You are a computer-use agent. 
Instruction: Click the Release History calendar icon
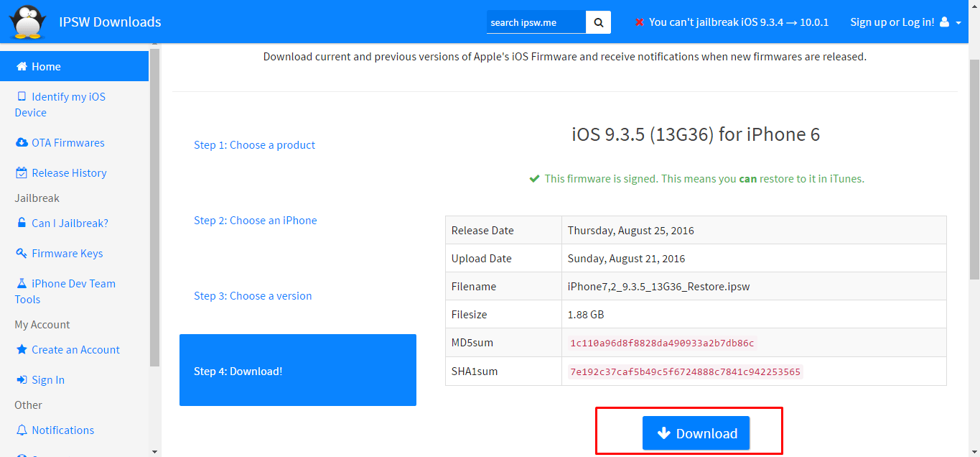(x=22, y=172)
